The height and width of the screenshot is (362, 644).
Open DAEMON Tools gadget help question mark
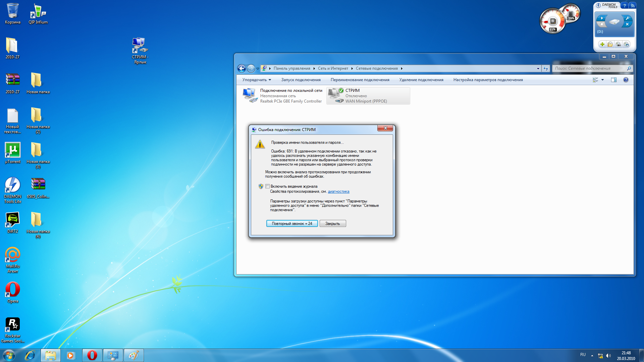(x=624, y=5)
